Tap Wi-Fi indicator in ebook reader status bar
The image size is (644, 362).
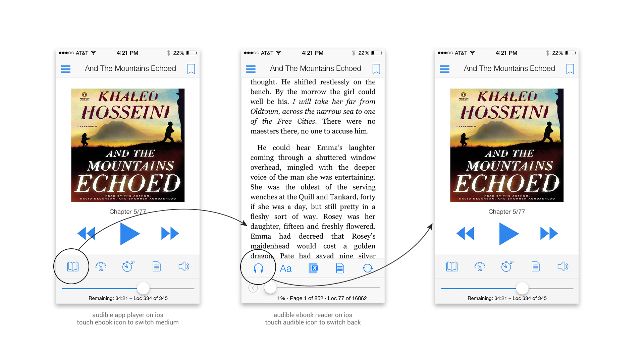coord(279,53)
